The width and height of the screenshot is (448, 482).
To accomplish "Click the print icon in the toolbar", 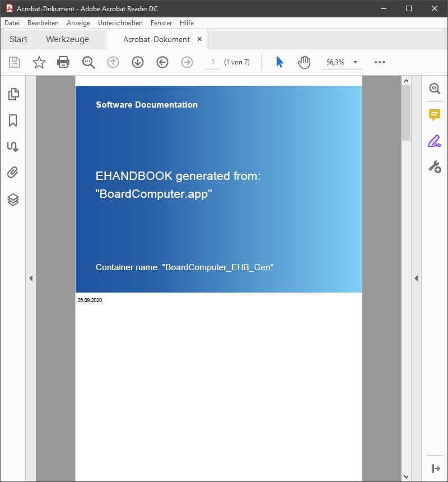I will pyautogui.click(x=63, y=62).
